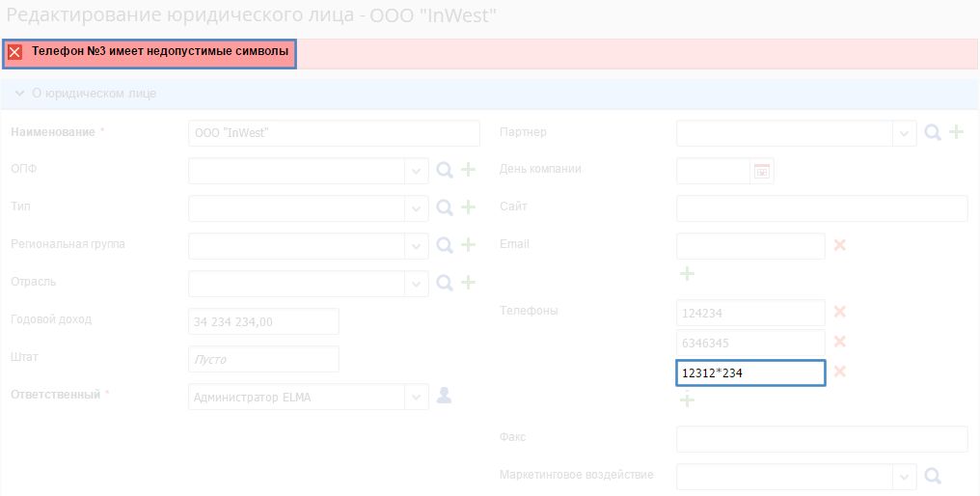
Task: Click into the Наименование text field
Action: (x=334, y=133)
